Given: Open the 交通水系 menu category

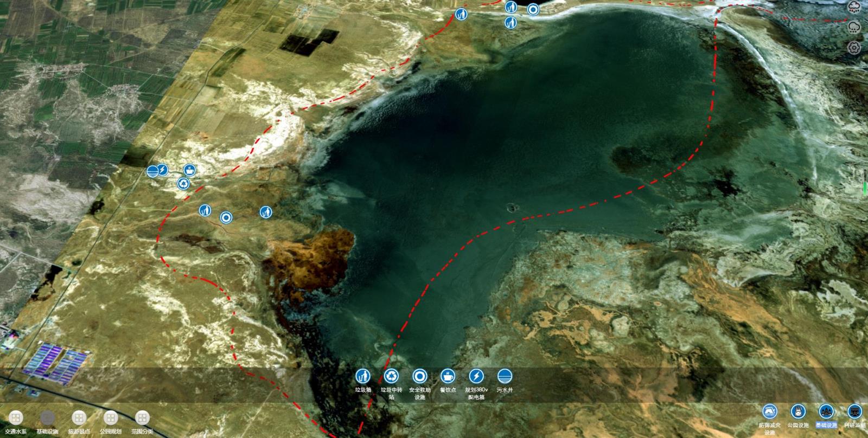Looking at the screenshot, I should click(x=16, y=418).
